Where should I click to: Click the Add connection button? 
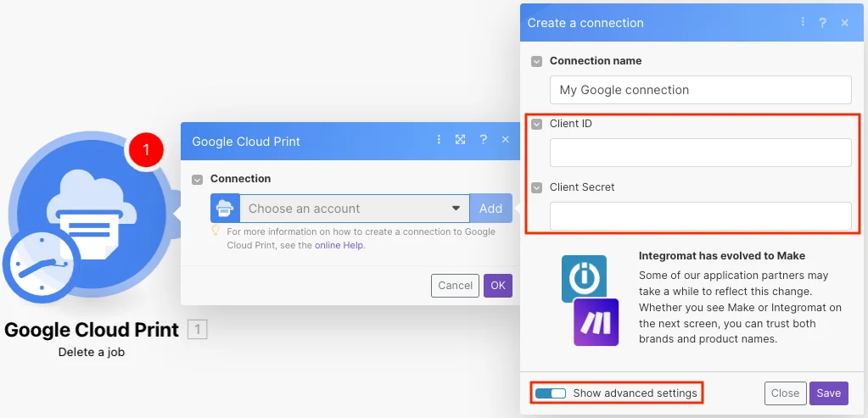(x=491, y=209)
